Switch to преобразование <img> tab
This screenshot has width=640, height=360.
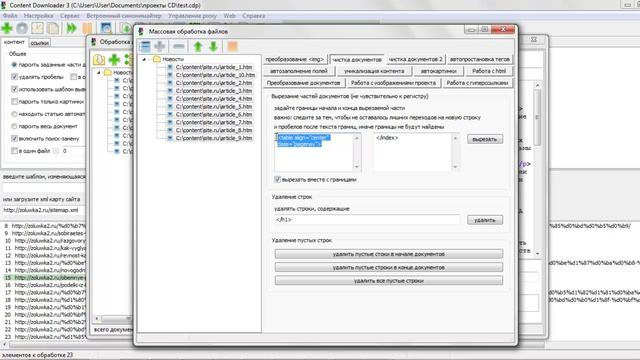coord(295,59)
